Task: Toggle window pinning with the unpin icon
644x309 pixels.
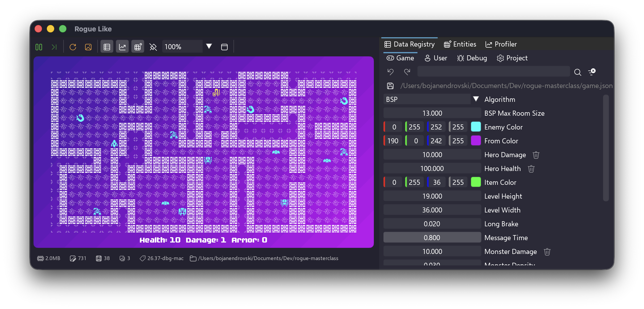Action: coord(153,47)
